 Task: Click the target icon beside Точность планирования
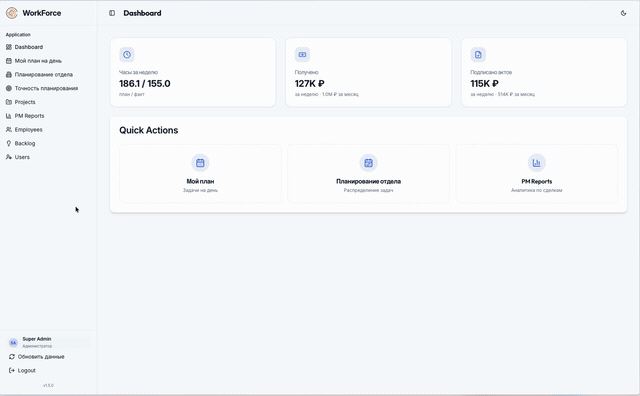[x=9, y=88]
